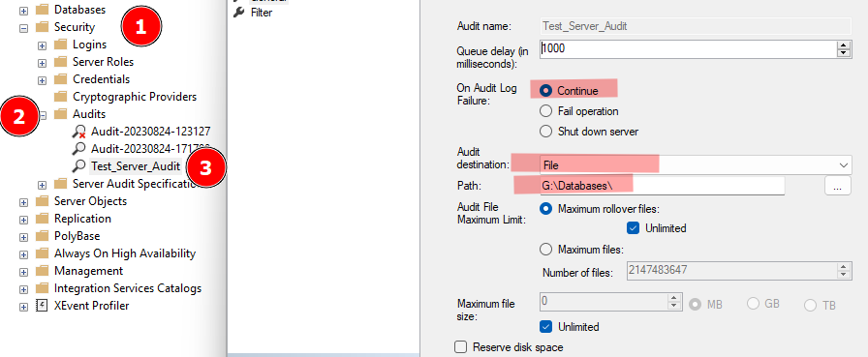Expand the XEvent Profiler node
868x357 pixels.
[x=23, y=307]
